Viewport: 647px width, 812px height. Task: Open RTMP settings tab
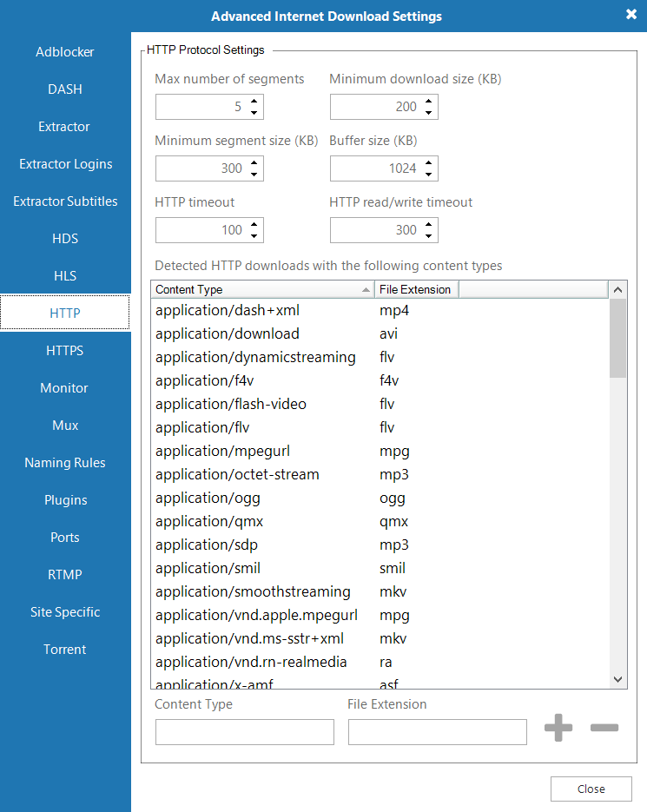tap(65, 574)
